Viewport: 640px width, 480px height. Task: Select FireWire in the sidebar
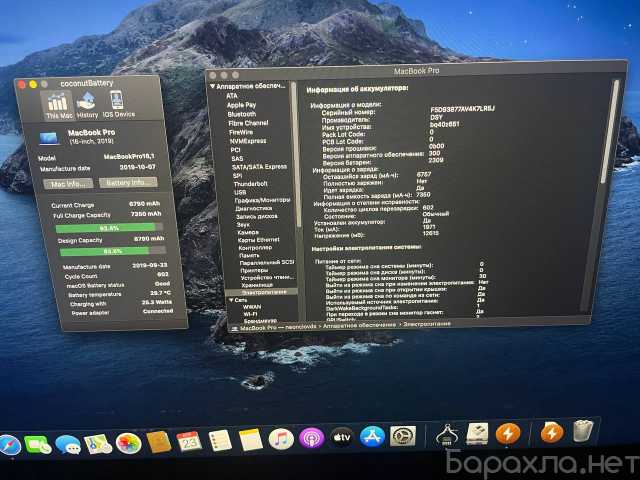coord(241,132)
